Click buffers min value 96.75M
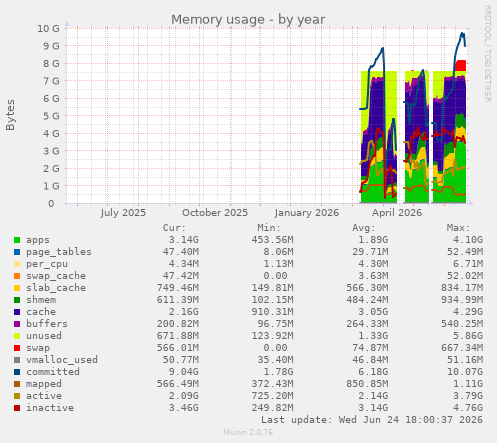 click(275, 324)
